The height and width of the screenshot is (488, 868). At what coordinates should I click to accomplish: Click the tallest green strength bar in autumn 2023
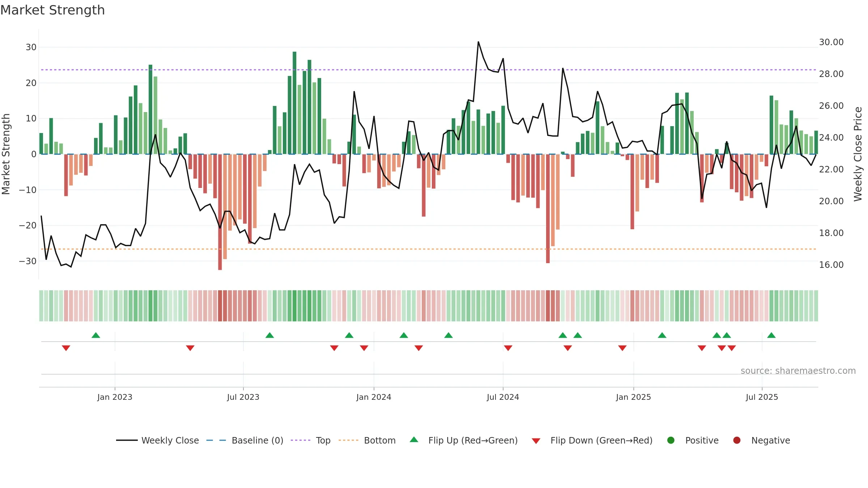(x=294, y=103)
